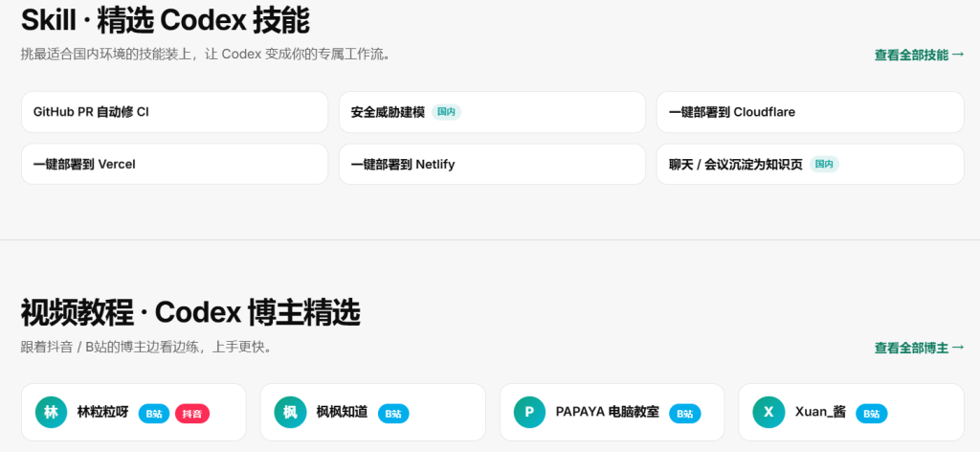Image resolution: width=980 pixels, height=452 pixels.
Task: Click the B站 badge for PAPAYA 电脑教室
Action: tap(685, 414)
